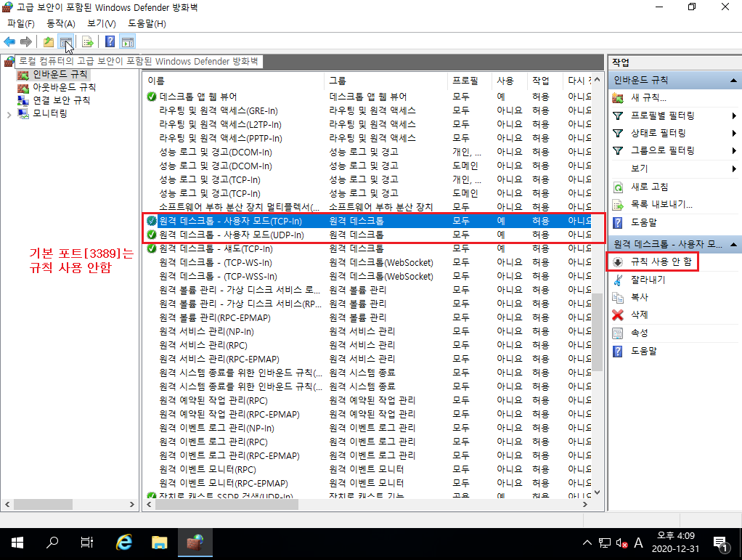Click 삭제 action link
This screenshot has height=560, width=742.
coord(640,315)
